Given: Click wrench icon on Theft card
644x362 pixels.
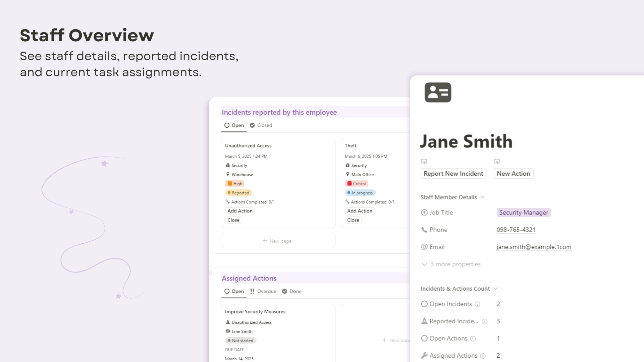Looking at the screenshot, I should (347, 202).
